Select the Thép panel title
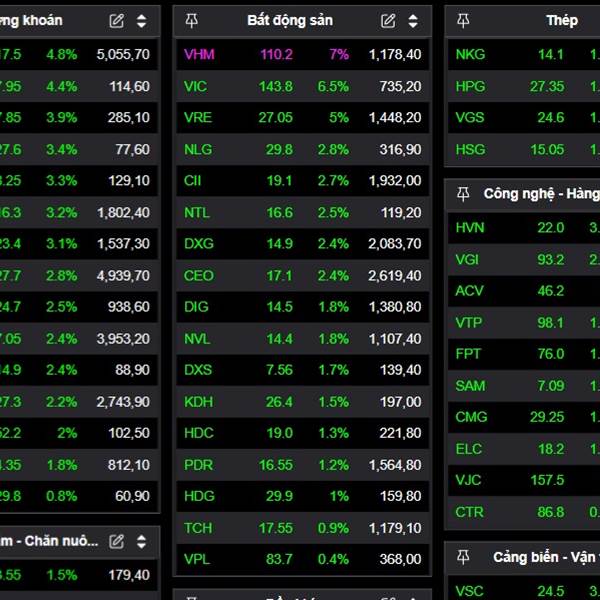Screen dimensions: 600x600 [562, 21]
